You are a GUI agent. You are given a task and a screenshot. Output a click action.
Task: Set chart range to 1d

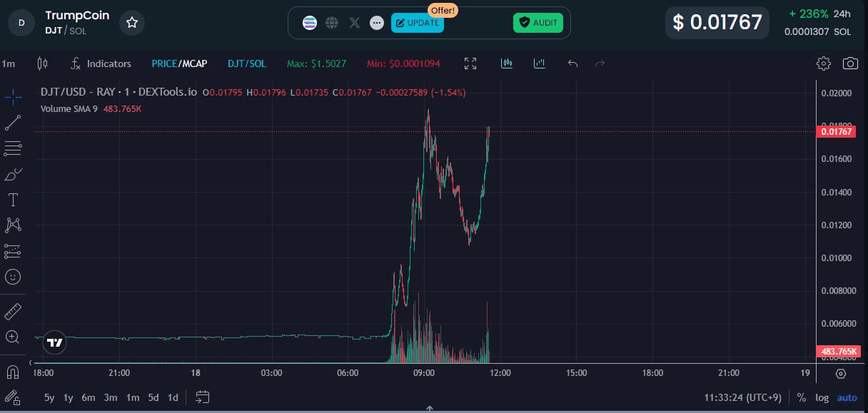[173, 397]
